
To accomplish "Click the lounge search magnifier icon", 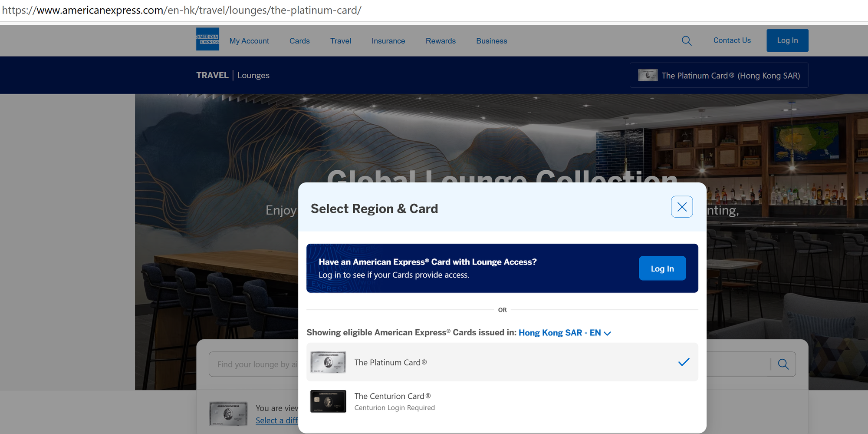I will [x=783, y=364].
